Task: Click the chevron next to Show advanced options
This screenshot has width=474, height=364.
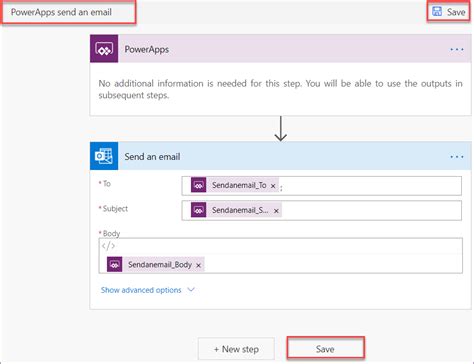Action: point(191,290)
